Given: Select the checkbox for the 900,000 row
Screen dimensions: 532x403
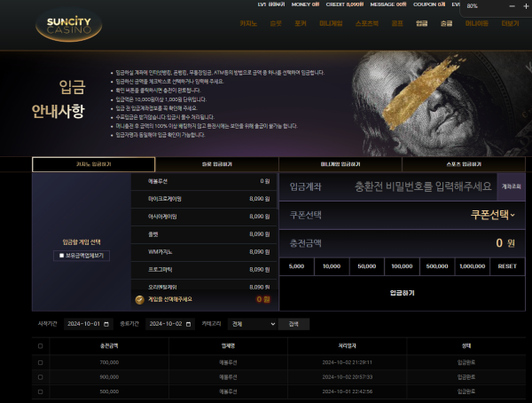Looking at the screenshot, I should (x=40, y=376).
